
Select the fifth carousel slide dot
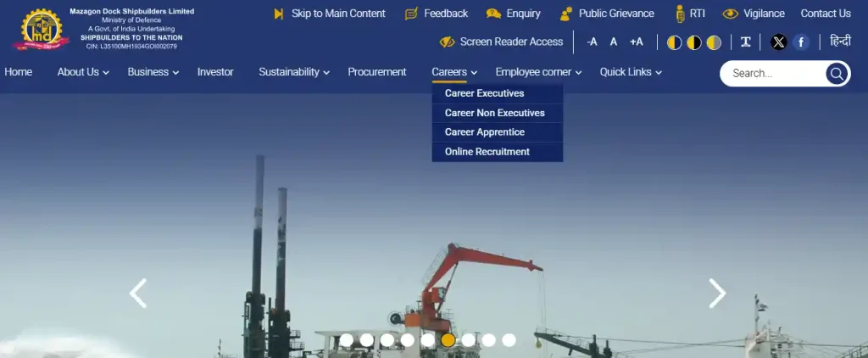coord(427,339)
